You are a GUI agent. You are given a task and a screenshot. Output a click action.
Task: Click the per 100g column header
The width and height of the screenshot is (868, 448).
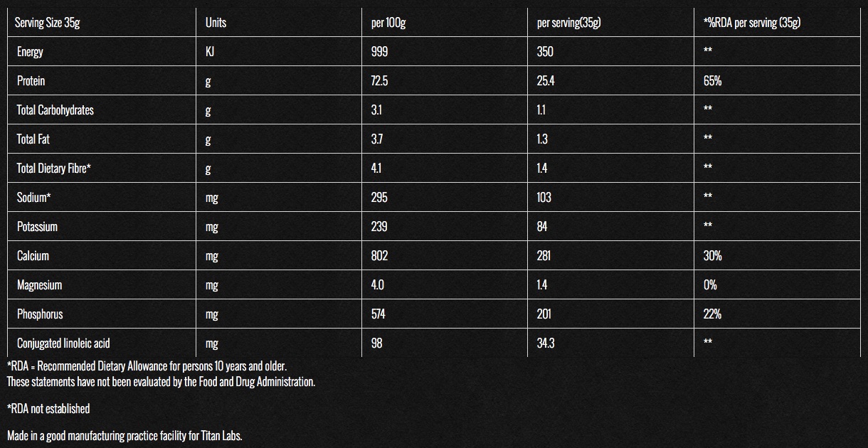(x=388, y=23)
